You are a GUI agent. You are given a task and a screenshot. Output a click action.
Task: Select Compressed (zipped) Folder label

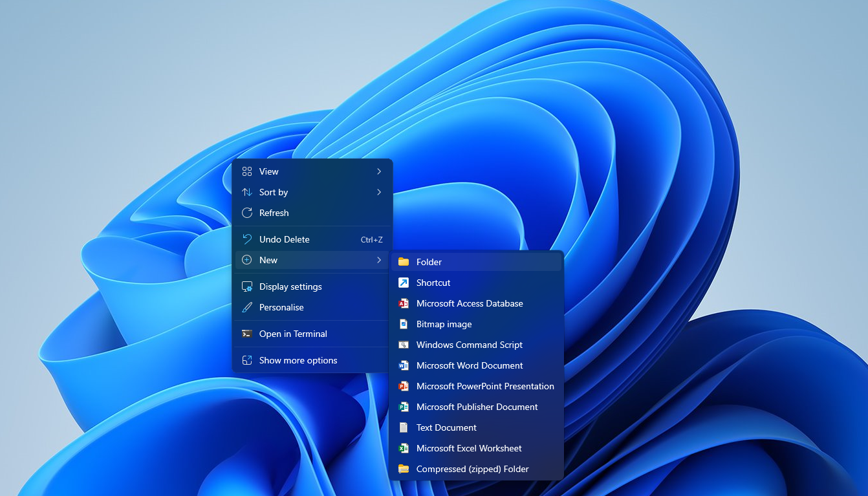pos(473,469)
